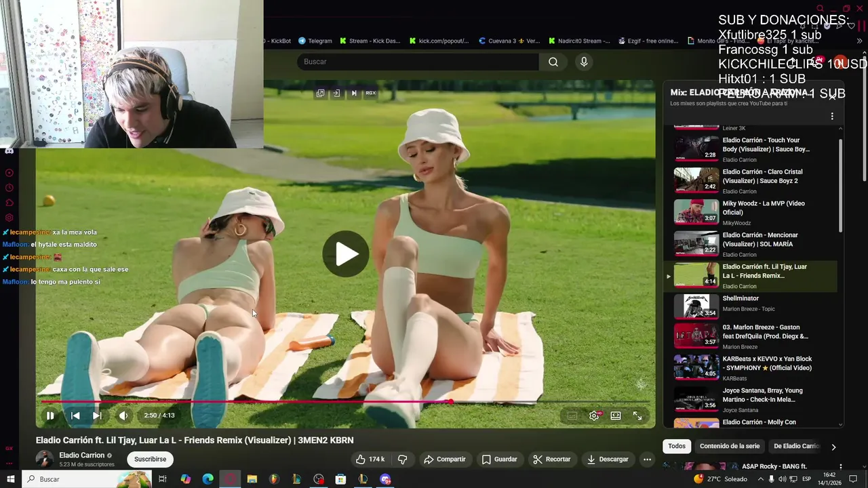The image size is (868, 488).
Task: Toggle subtitles icon in player controls
Action: pos(572,415)
